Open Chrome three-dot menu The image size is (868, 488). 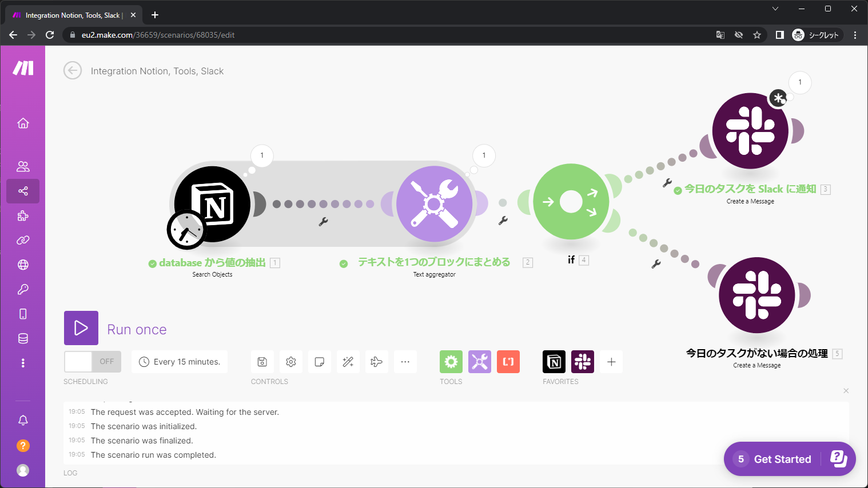coord(855,35)
